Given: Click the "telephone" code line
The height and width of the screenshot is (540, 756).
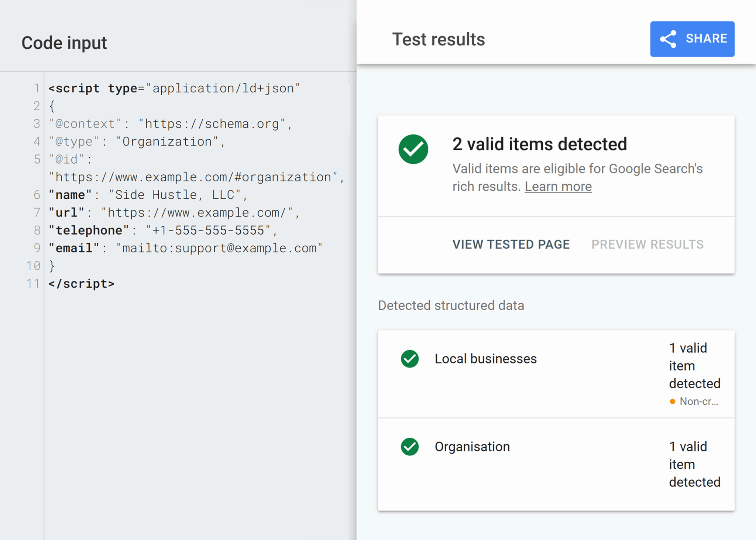Looking at the screenshot, I should (x=163, y=230).
